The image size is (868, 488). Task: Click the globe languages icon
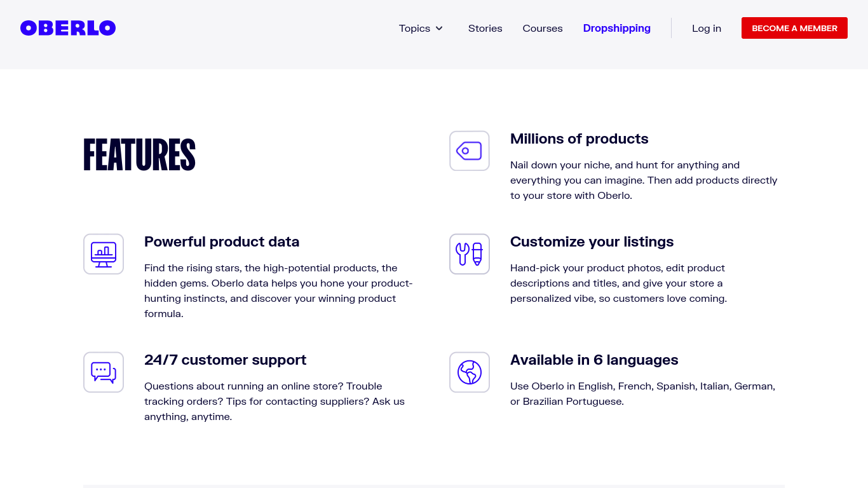470,372
